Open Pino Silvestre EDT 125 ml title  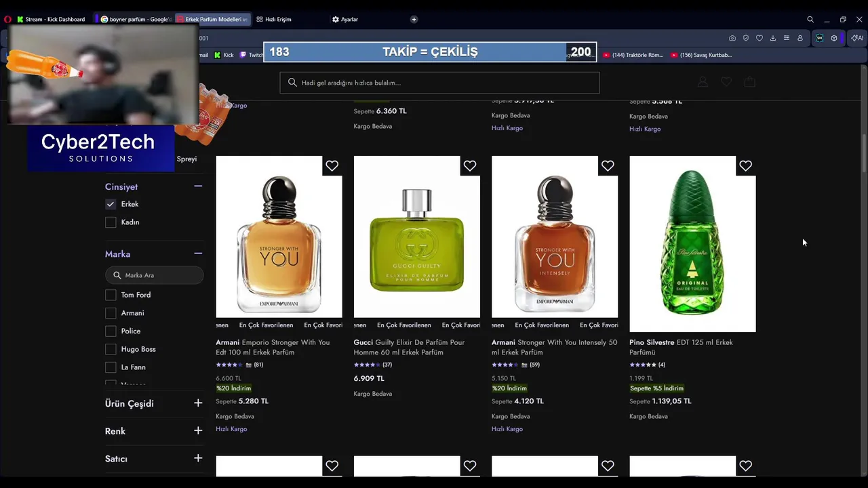click(681, 347)
